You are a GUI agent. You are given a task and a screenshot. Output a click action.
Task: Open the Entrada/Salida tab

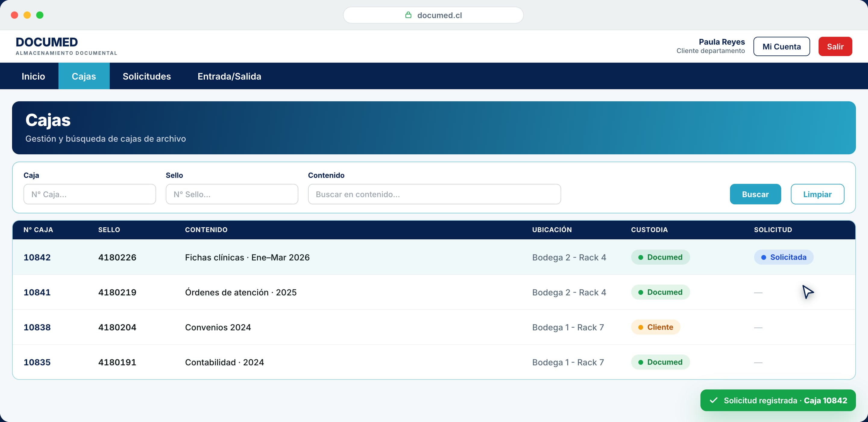click(x=229, y=76)
